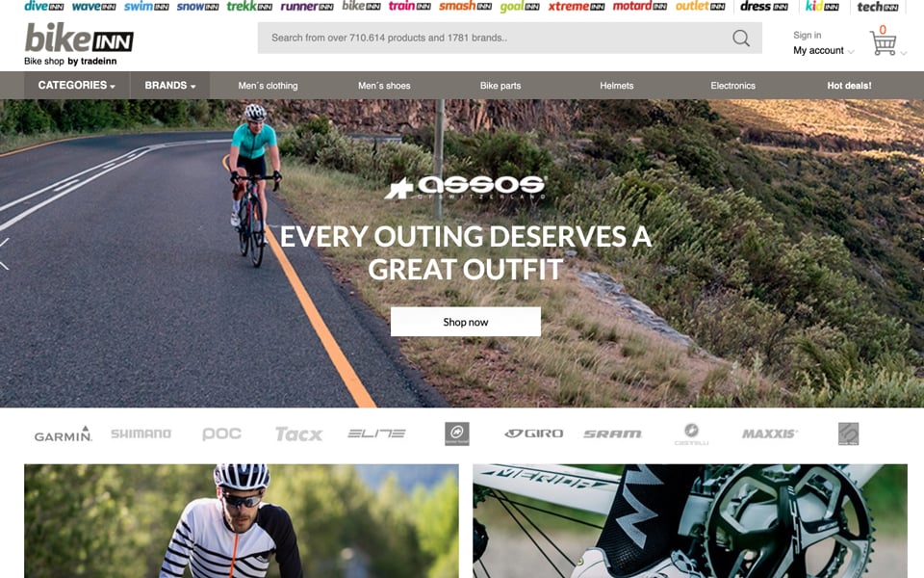Click the bikeINN home logo
The width and height of the screenshot is (924, 578).
(x=79, y=44)
